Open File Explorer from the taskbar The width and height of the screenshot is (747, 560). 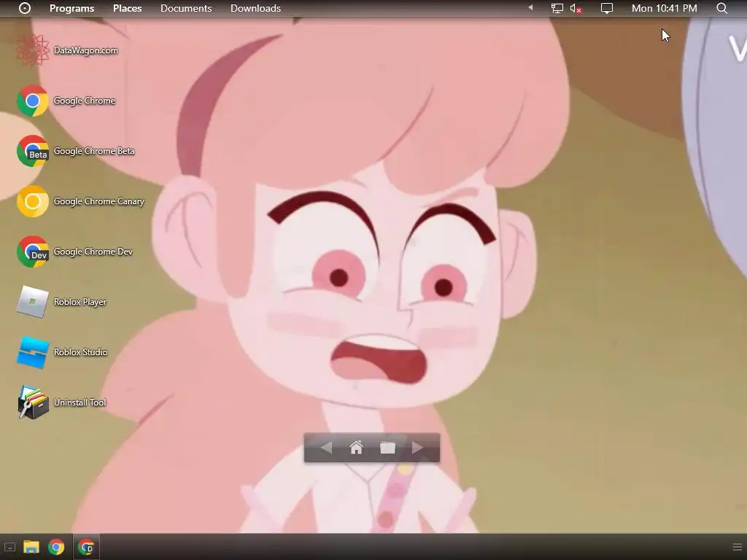[31, 547]
